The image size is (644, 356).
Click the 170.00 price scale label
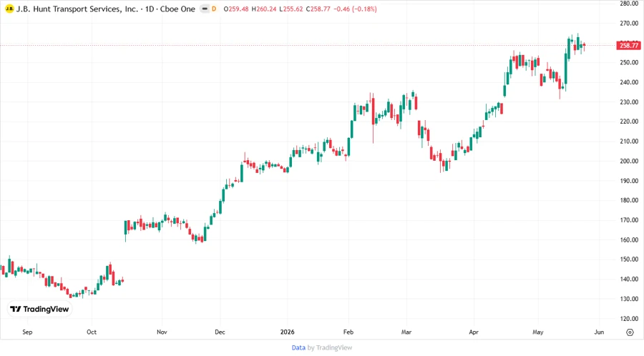(629, 220)
